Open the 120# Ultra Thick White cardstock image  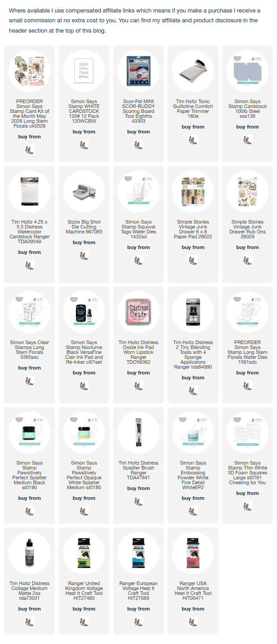coord(84,71)
